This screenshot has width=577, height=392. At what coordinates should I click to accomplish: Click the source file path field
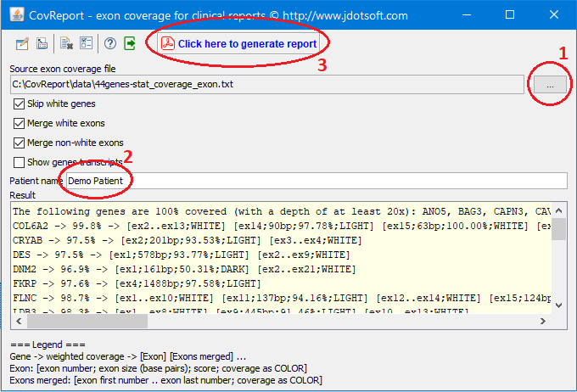pyautogui.click(x=266, y=85)
